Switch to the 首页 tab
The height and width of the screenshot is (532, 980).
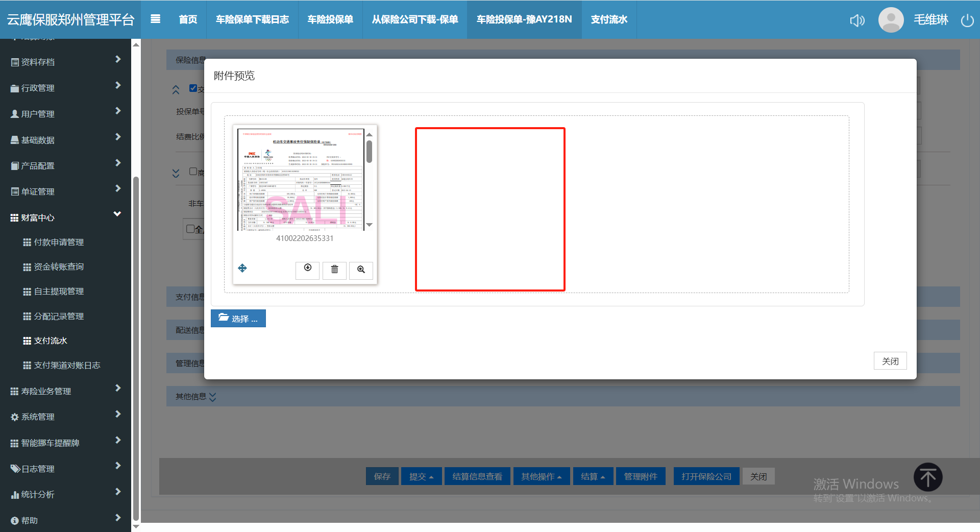tap(188, 19)
